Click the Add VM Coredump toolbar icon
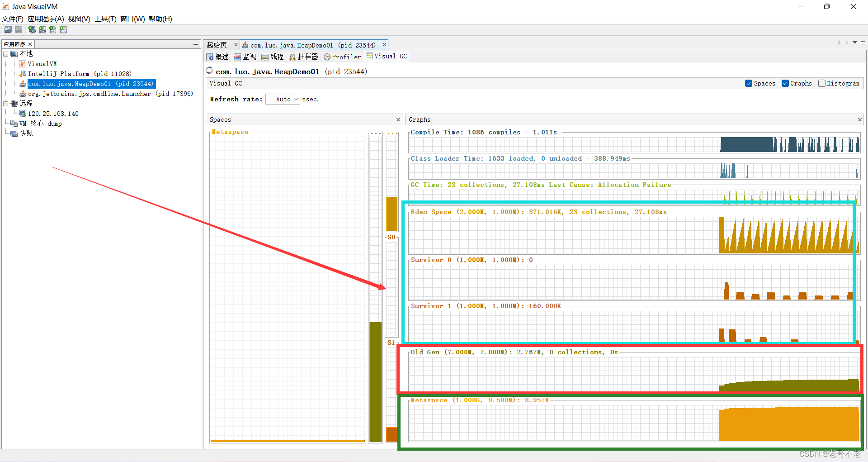Image resolution: width=868 pixels, height=462 pixels. pos(53,30)
